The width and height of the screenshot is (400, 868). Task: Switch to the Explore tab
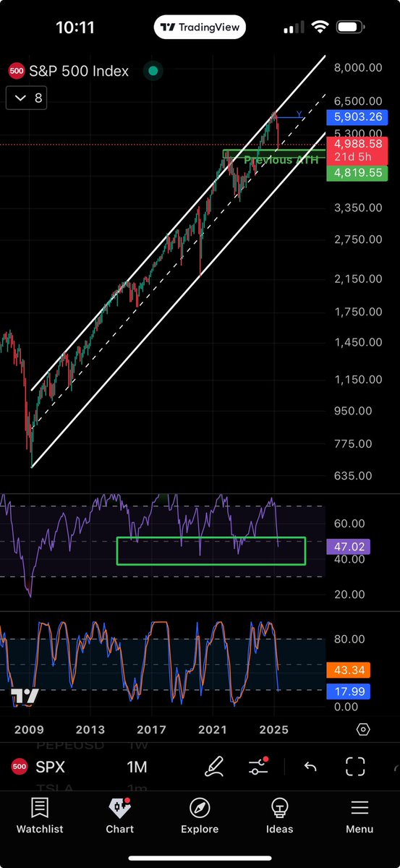coord(200,816)
